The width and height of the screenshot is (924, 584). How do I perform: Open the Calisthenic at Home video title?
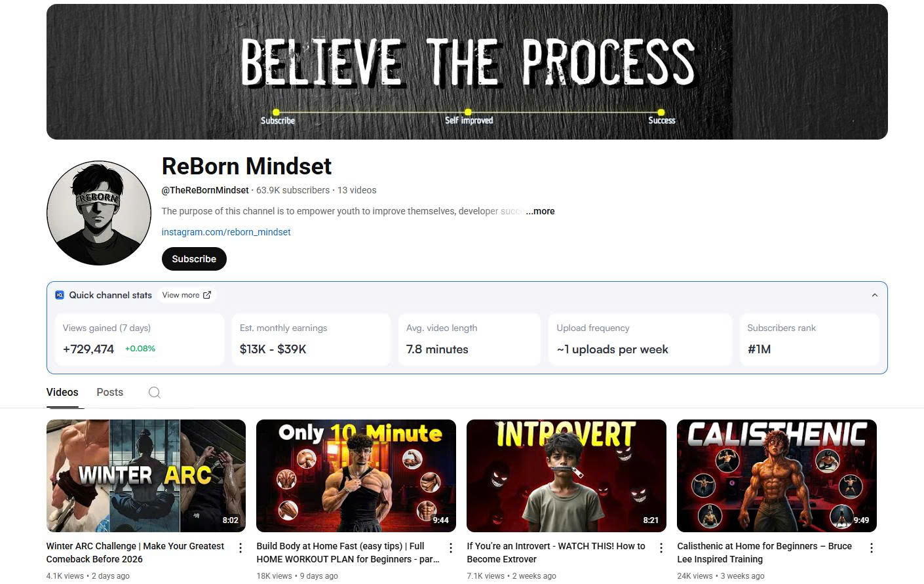coord(764,553)
